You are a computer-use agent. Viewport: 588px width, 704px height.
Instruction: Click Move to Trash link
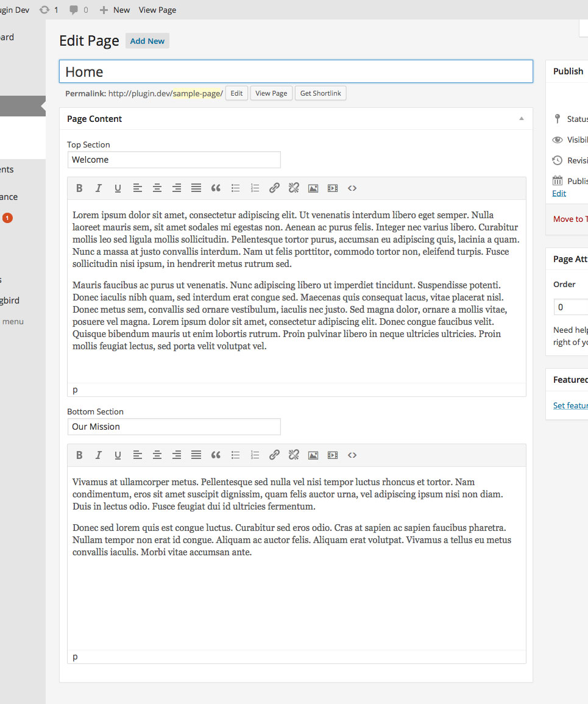pos(570,219)
